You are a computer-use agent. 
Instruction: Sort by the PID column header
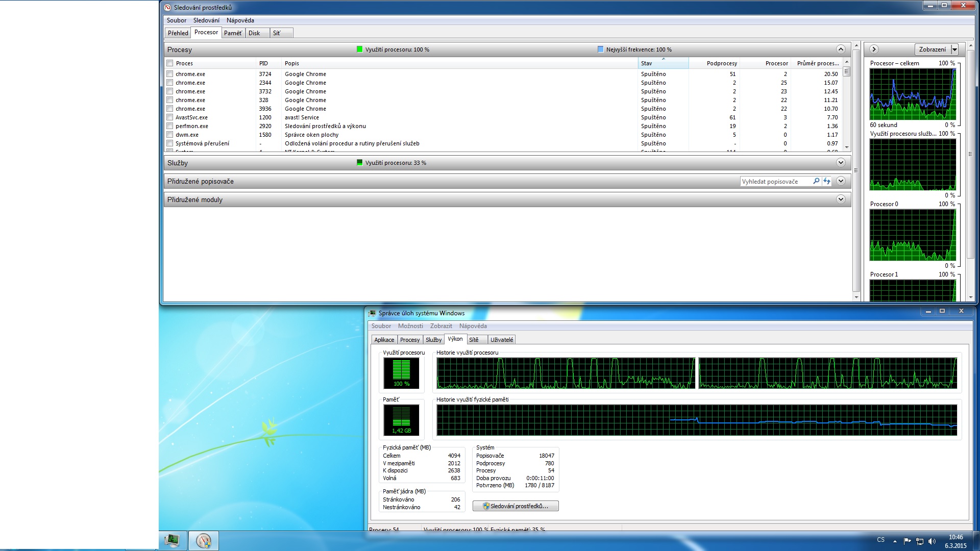268,63
